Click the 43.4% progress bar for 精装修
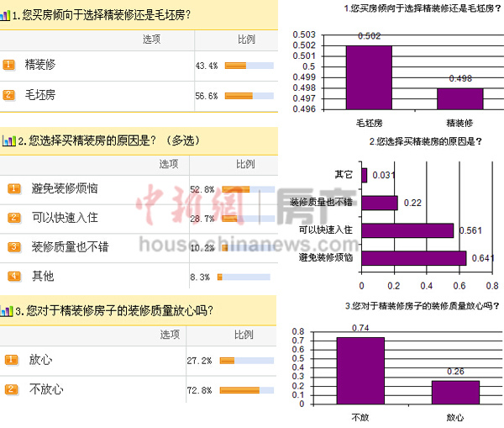This screenshot has height=428, width=504. coord(249,66)
